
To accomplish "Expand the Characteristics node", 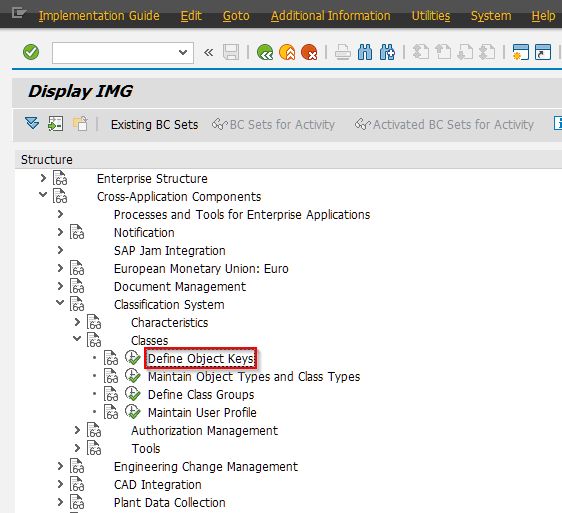I will [77, 322].
